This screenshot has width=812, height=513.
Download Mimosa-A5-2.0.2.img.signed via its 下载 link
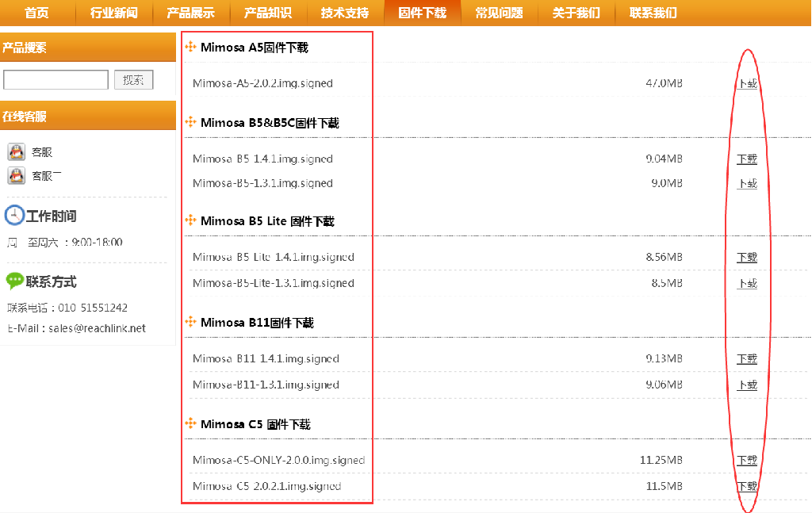[747, 83]
